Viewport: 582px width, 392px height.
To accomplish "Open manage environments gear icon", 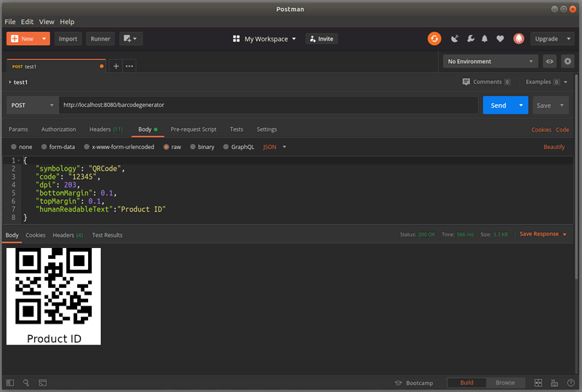I will pyautogui.click(x=567, y=61).
